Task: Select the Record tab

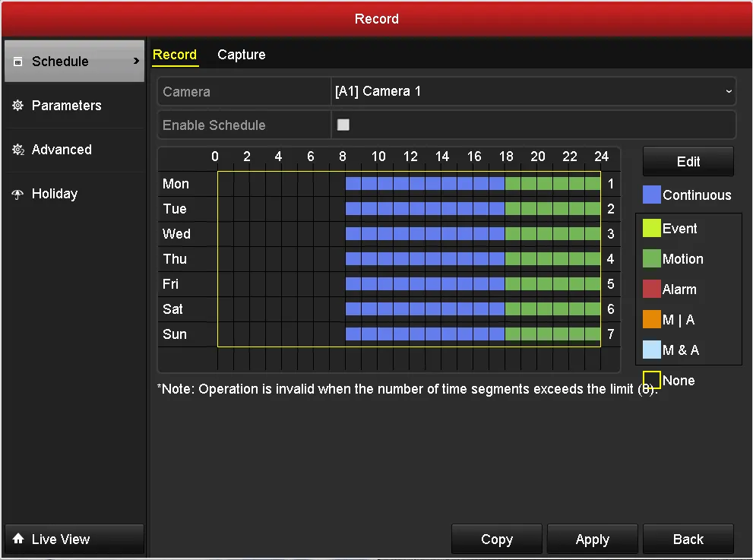Action: (x=175, y=55)
